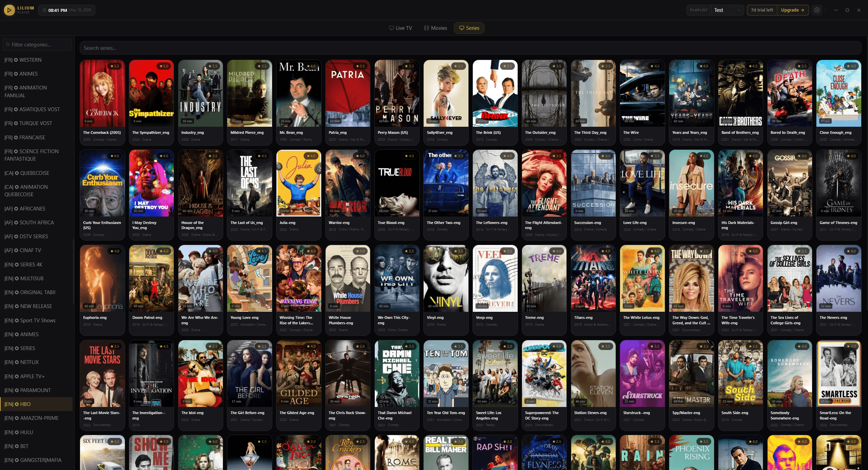Click the 2.0 star badge on Chris Rock Show
The image size is (868, 470).
(x=360, y=346)
